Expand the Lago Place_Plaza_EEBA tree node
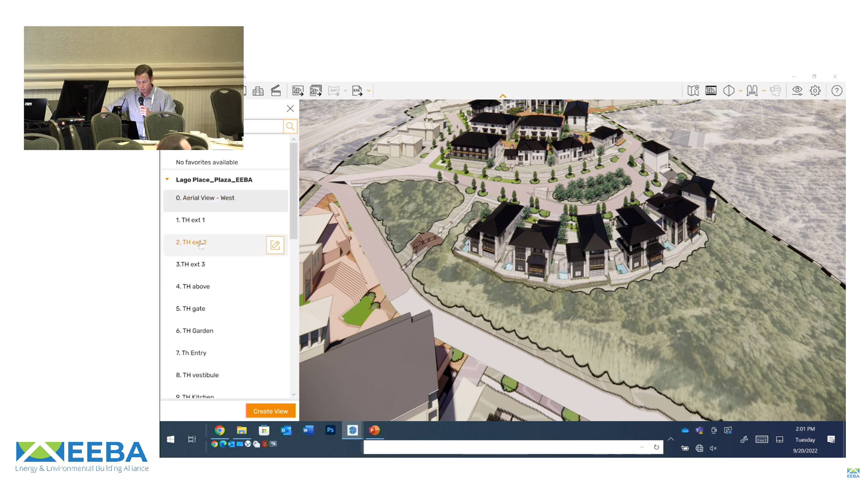 coord(167,179)
